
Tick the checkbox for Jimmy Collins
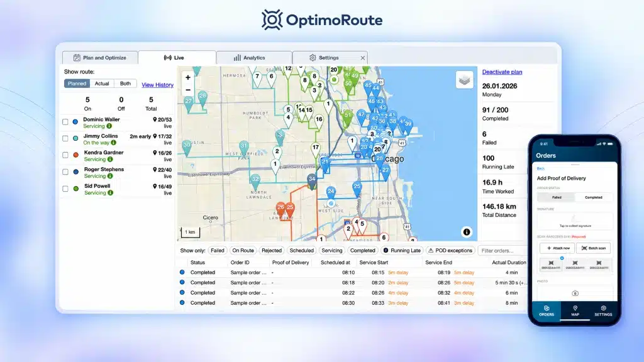pyautogui.click(x=65, y=138)
